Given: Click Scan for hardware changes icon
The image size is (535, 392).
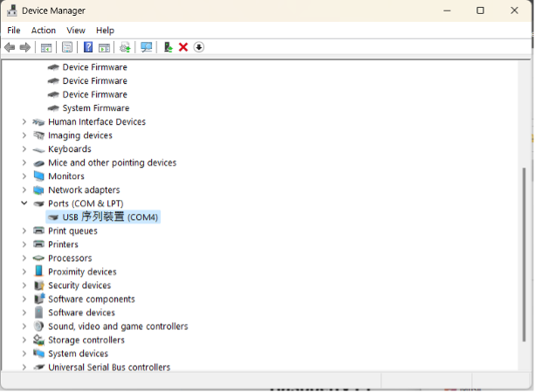Looking at the screenshot, I should 146,47.
